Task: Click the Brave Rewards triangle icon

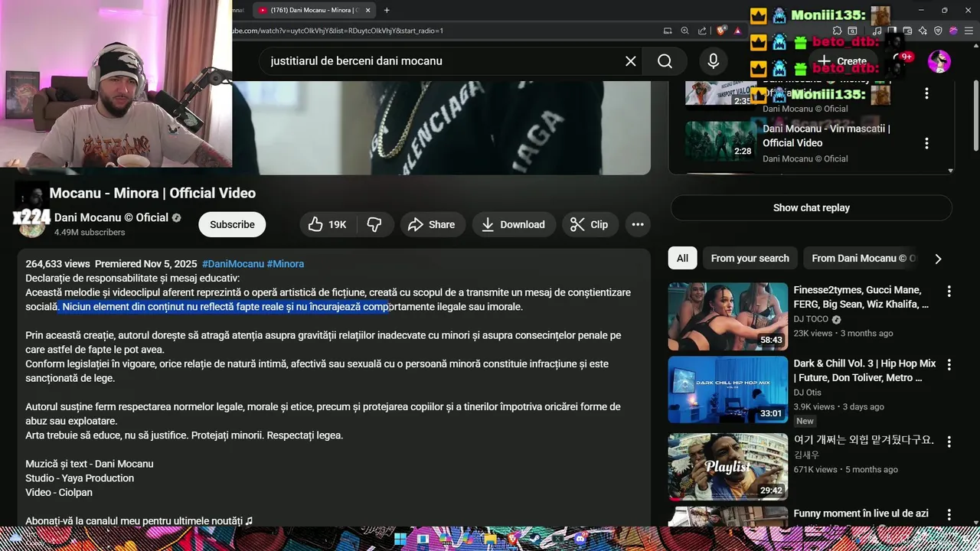Action: click(737, 31)
